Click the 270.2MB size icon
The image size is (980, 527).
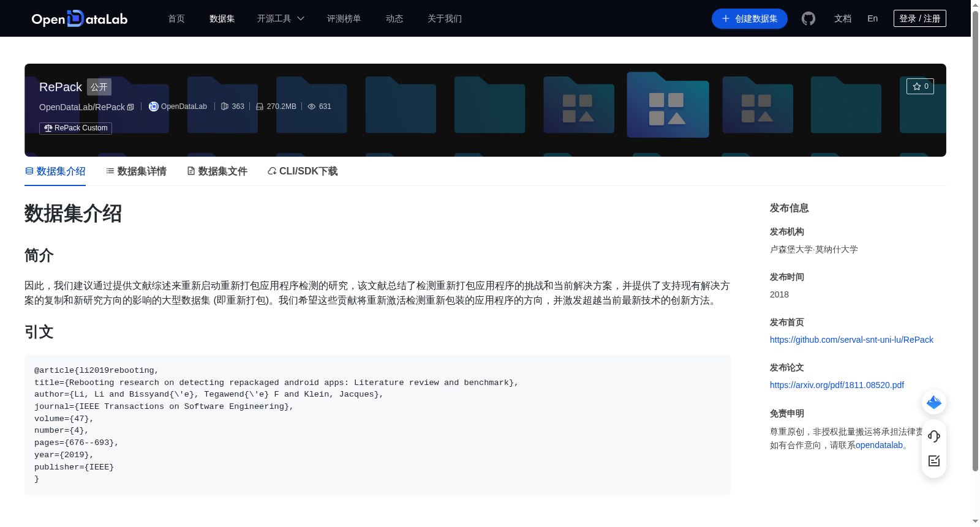click(x=260, y=107)
